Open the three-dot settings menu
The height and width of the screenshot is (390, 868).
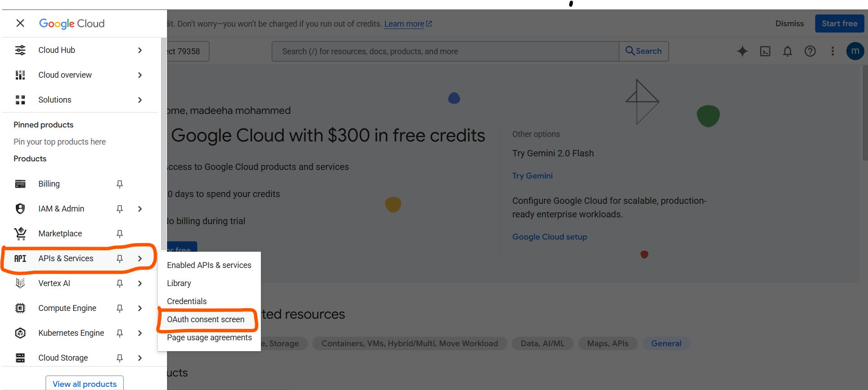(832, 51)
